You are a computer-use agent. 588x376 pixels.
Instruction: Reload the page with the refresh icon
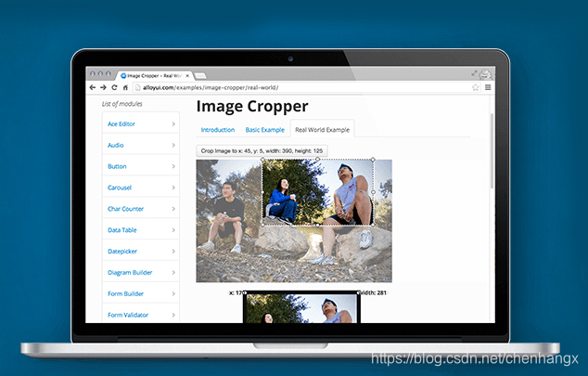(x=114, y=87)
